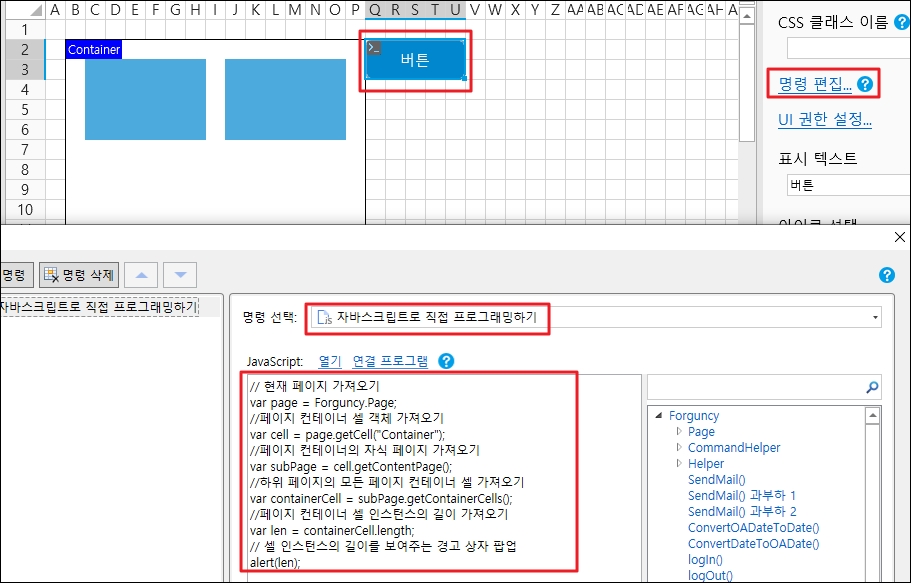Viewport: 911px width, 583px height.
Task: Move the command down with the down arrow
Action: (x=180, y=275)
